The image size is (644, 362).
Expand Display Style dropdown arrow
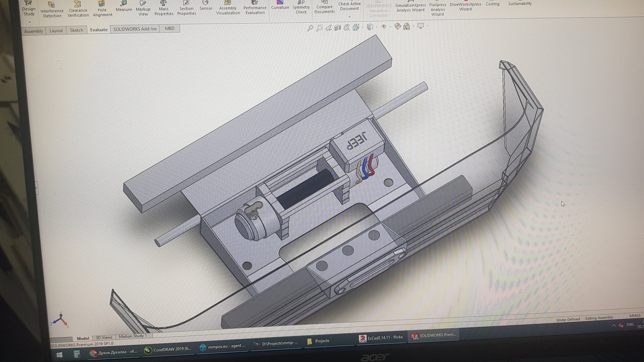point(377,27)
